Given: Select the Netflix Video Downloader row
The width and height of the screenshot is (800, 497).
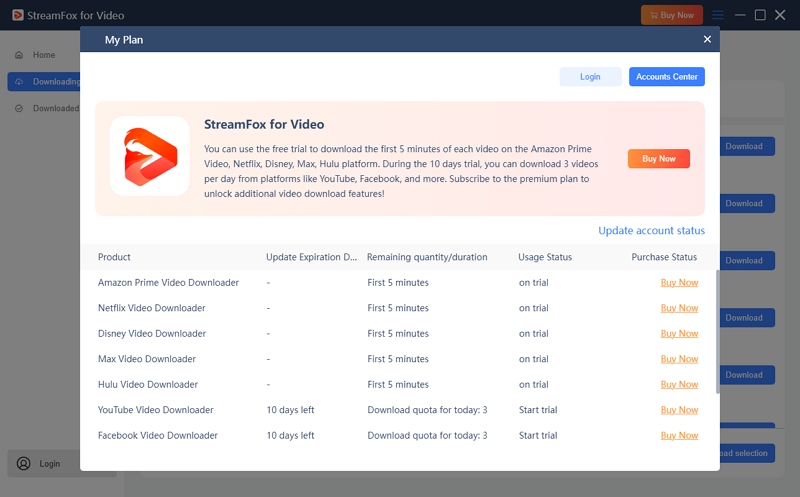Looking at the screenshot, I should [398, 308].
